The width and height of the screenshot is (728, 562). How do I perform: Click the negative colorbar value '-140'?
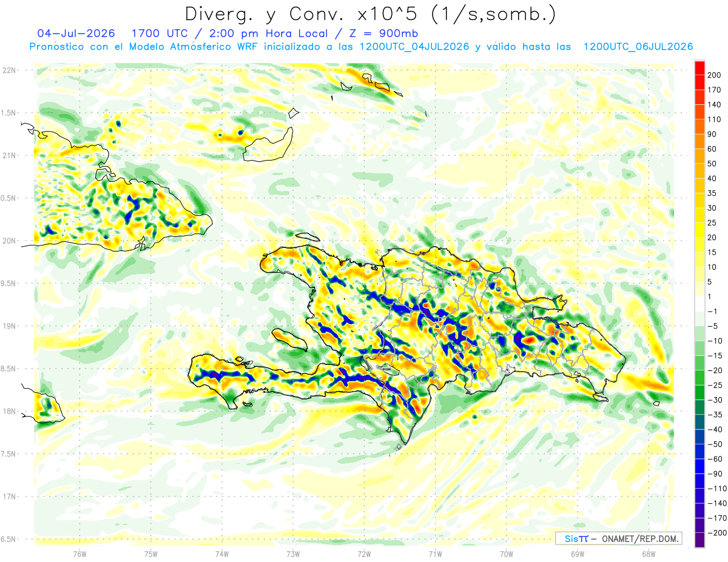[716, 503]
